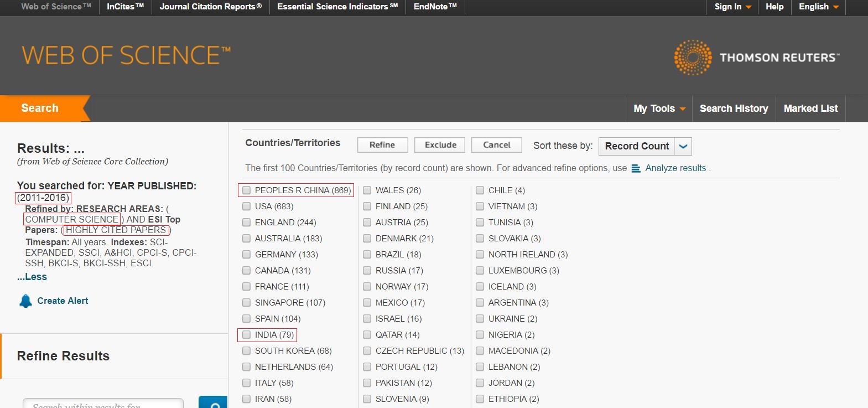Tick the GERMANY (133) checkbox

[x=247, y=255]
